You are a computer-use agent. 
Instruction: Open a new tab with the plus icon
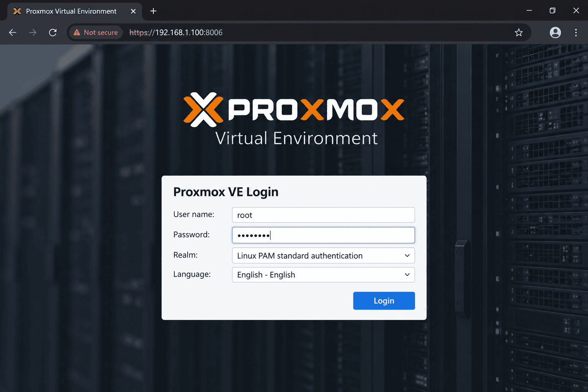click(153, 11)
